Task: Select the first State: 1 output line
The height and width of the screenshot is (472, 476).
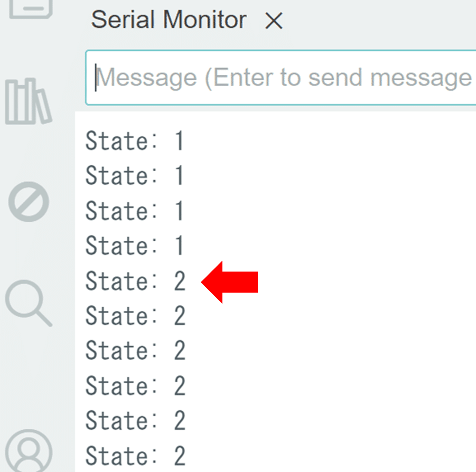Action: [135, 141]
